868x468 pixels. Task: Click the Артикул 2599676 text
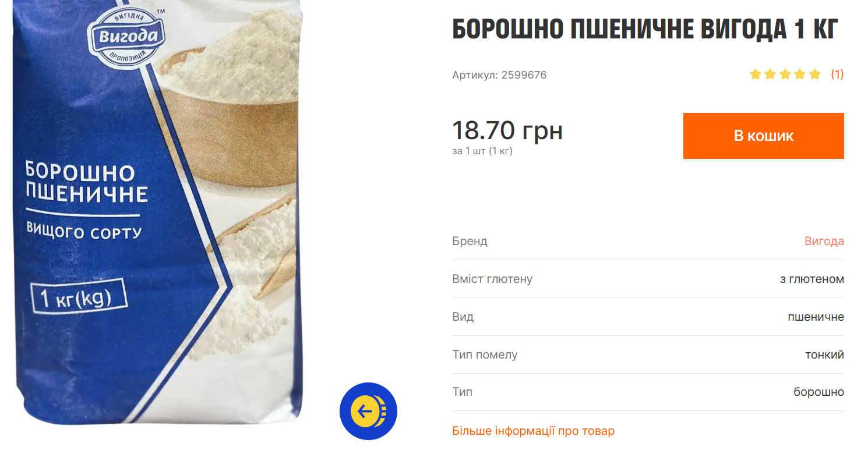point(499,75)
